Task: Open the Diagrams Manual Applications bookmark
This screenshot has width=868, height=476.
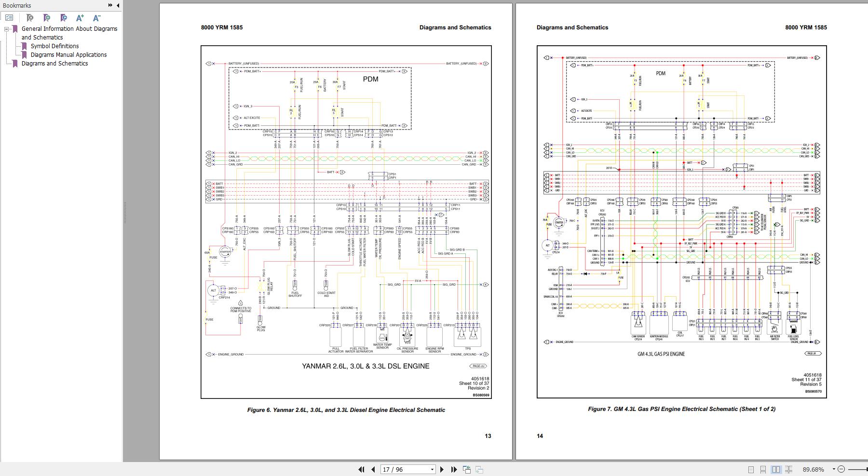Action: [x=68, y=55]
